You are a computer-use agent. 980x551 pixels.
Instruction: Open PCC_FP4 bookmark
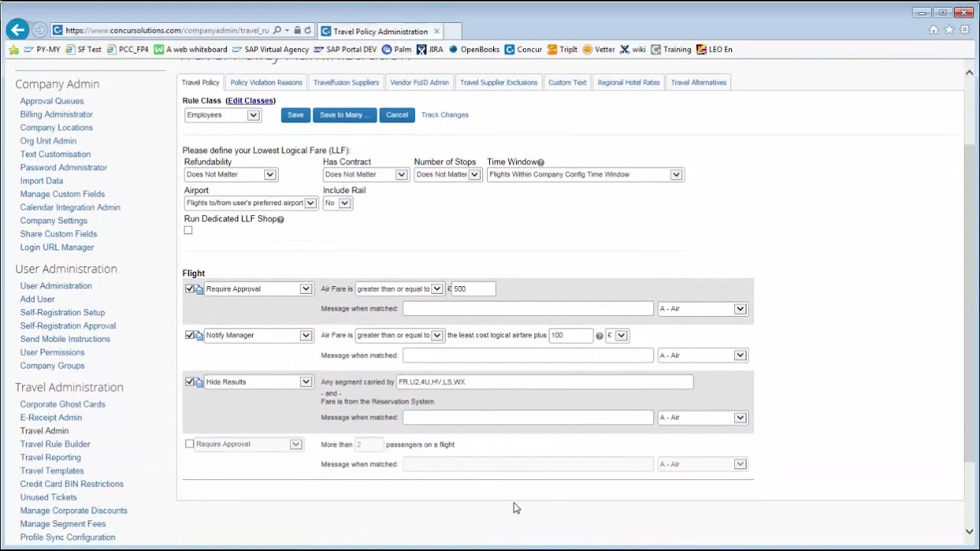coord(128,50)
